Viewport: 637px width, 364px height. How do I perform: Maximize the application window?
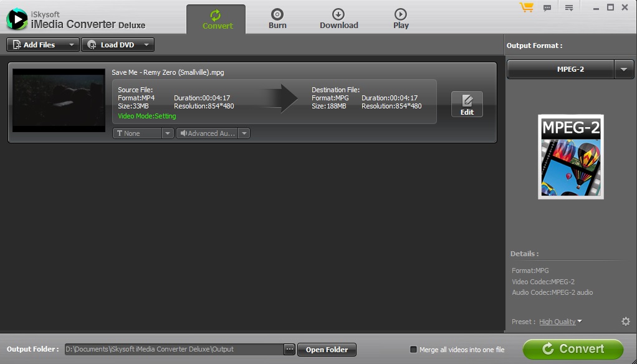pyautogui.click(x=610, y=7)
